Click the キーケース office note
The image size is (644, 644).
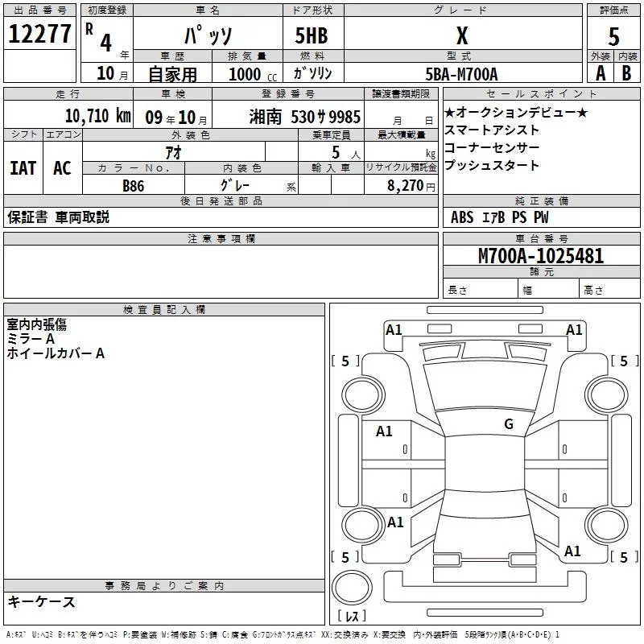pyautogui.click(x=42, y=602)
